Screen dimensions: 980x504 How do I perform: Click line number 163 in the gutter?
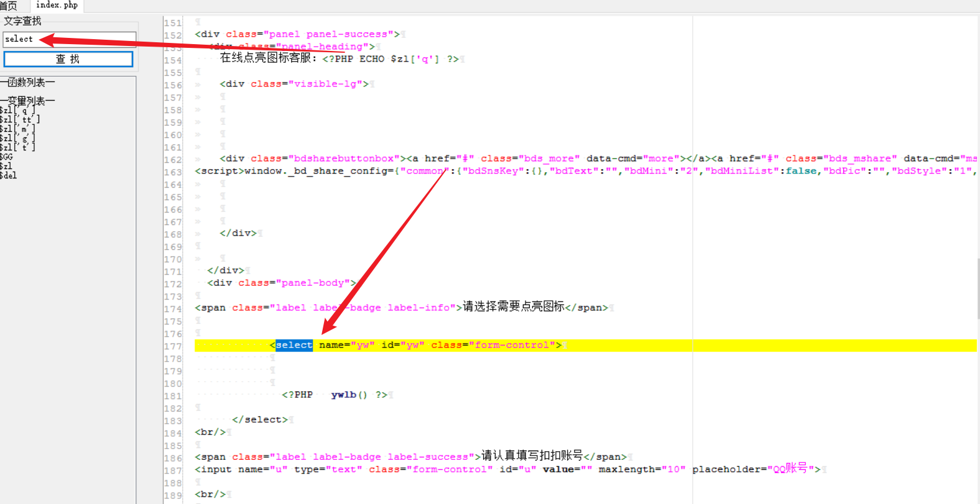(x=173, y=172)
